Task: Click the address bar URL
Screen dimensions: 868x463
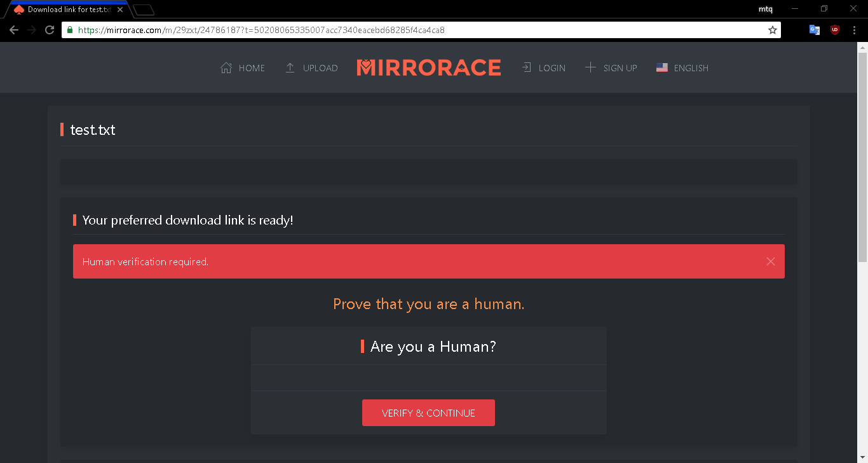Action: (x=261, y=30)
